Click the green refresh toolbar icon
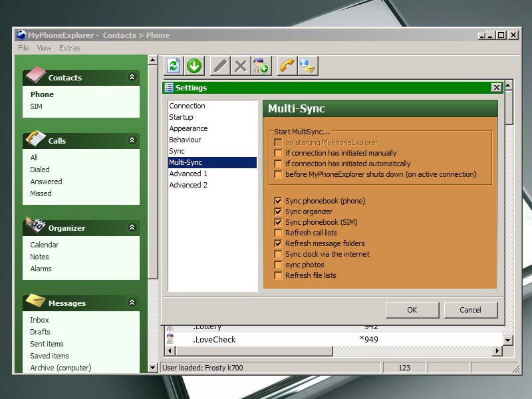532x399 pixels. 174,65
